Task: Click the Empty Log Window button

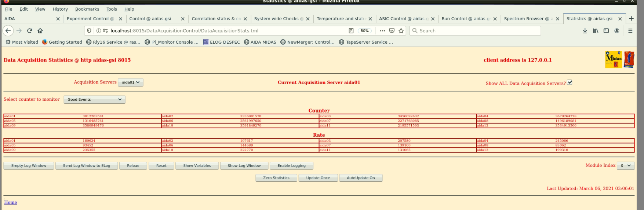Action: (29, 166)
